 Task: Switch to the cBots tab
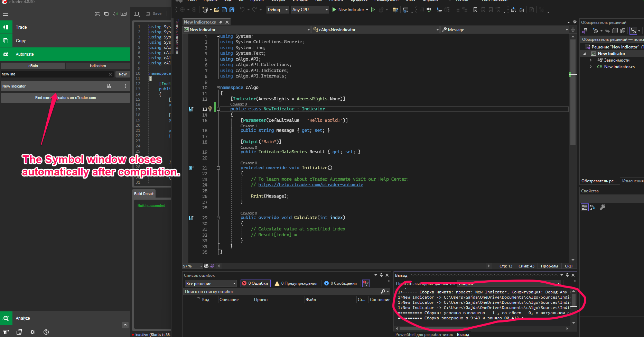33,66
